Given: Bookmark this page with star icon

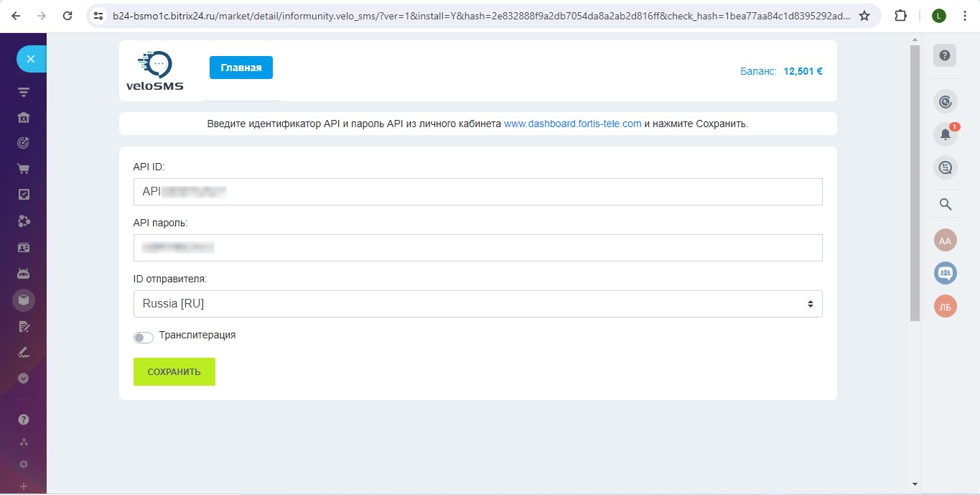Looking at the screenshot, I should coord(864,16).
